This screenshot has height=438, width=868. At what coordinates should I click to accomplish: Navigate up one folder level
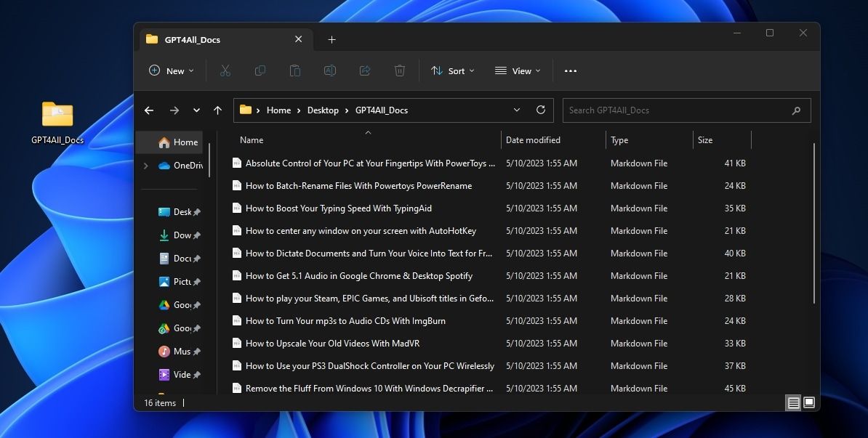tap(217, 110)
